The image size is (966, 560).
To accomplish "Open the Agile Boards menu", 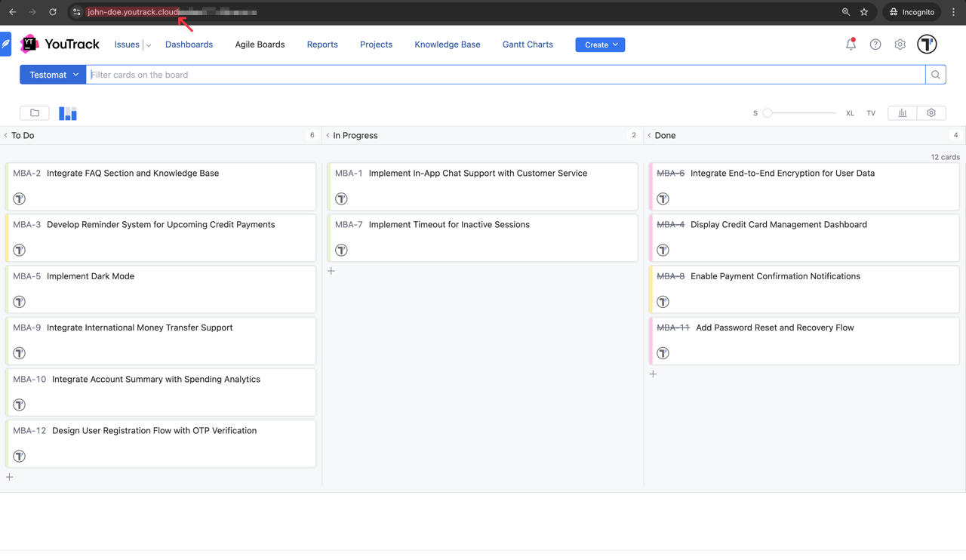I will point(260,45).
